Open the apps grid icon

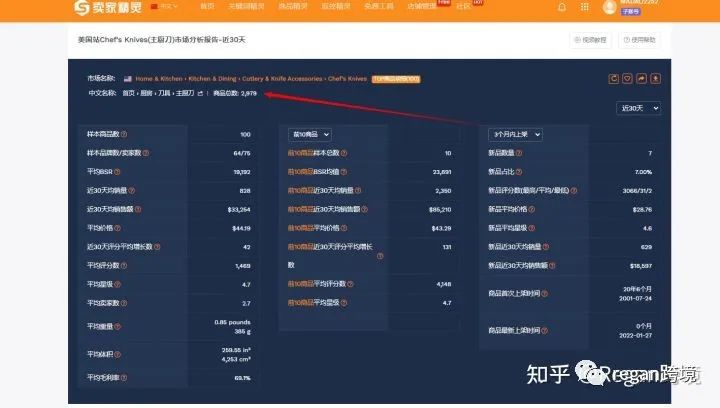(584, 7)
